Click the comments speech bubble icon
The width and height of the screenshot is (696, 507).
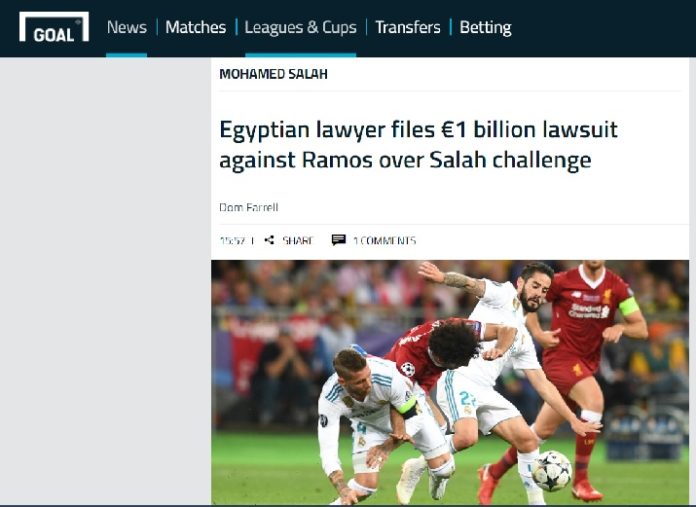tap(339, 240)
